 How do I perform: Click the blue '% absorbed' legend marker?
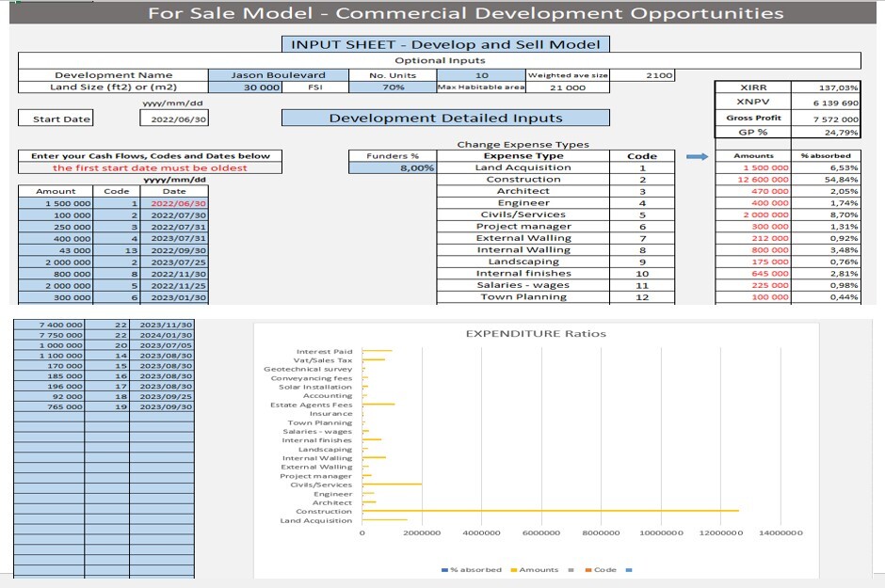click(445, 569)
